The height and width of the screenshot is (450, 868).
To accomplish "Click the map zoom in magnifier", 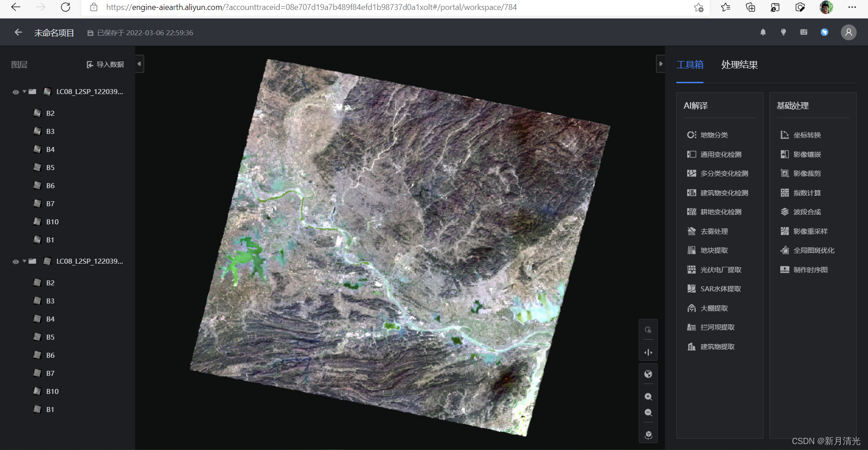I will tap(648, 397).
